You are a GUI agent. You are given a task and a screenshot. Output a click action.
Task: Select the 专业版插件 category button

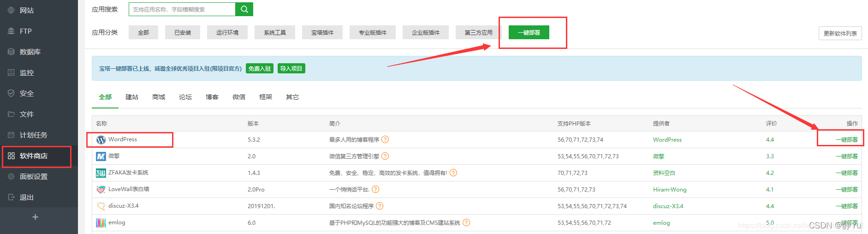tap(373, 32)
